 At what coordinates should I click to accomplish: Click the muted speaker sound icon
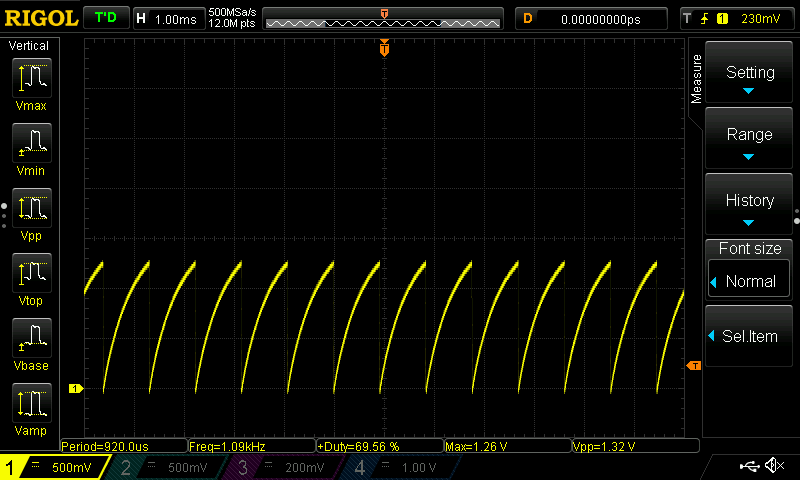click(x=774, y=465)
